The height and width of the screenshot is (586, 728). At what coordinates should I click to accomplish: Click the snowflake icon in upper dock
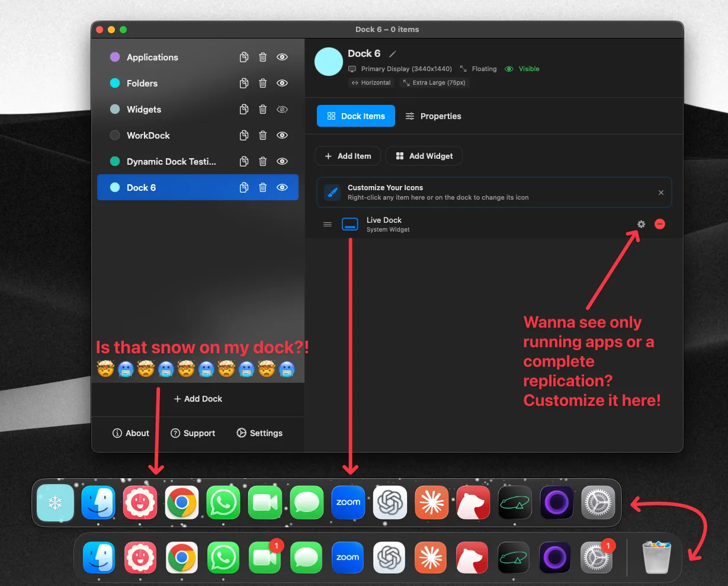55,503
